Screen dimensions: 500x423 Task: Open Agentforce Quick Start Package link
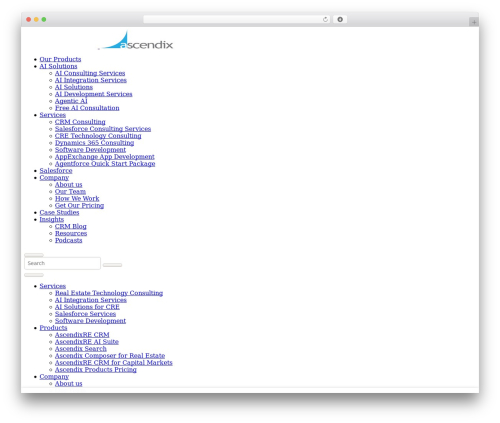coord(105,164)
